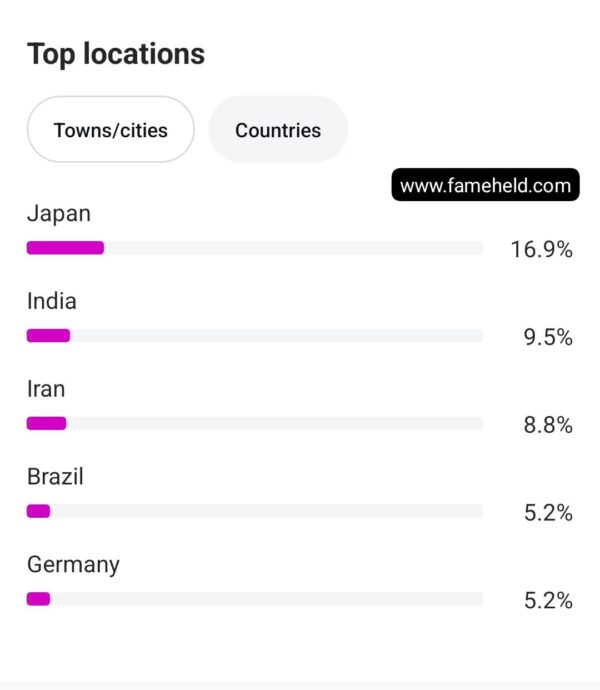
Task: Select the India country label
Action: [x=52, y=301]
